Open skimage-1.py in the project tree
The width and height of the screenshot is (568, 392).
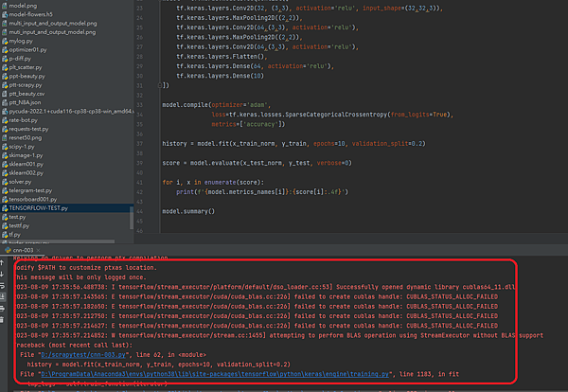[26, 155]
